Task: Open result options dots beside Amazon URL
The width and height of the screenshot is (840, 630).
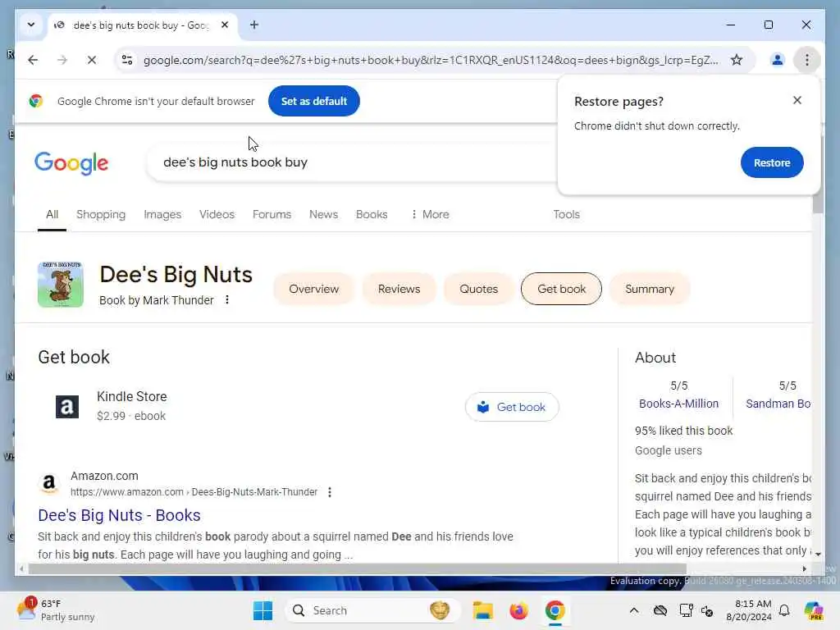Action: click(330, 492)
